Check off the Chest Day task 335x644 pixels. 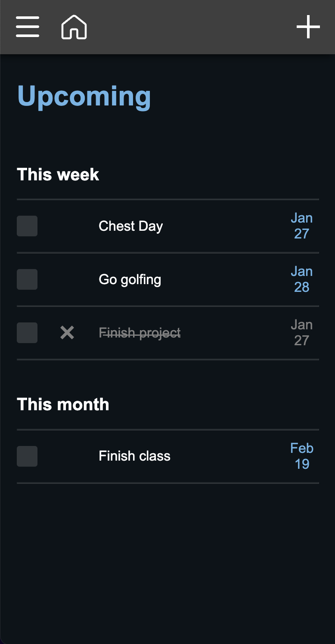pos(27,226)
